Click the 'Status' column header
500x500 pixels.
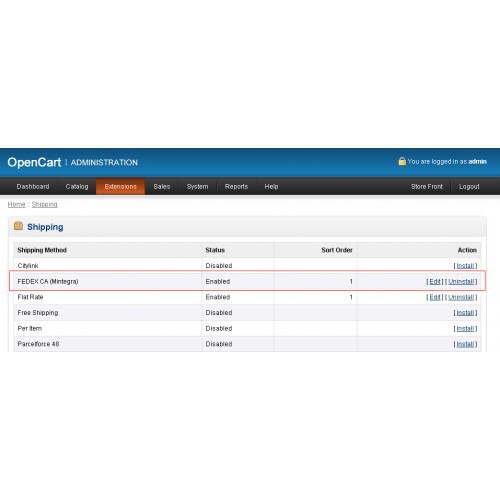[215, 250]
